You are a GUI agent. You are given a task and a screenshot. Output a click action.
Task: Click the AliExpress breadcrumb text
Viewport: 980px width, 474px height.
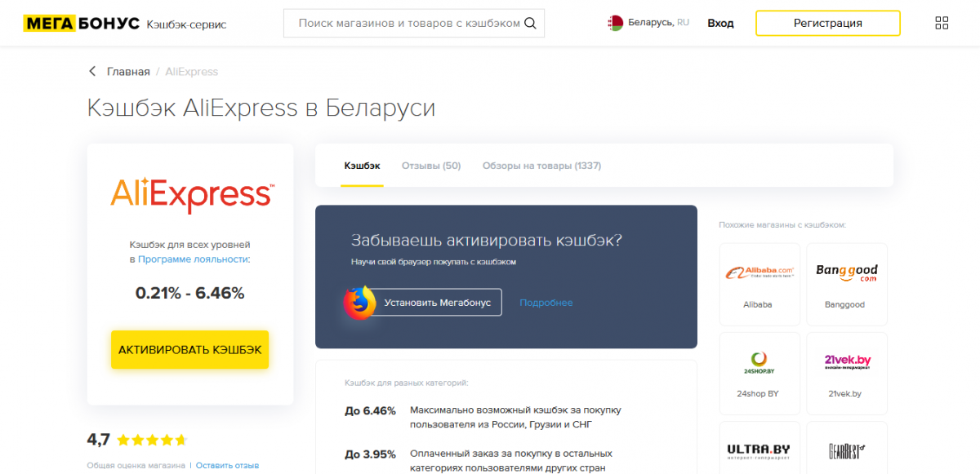click(x=192, y=72)
